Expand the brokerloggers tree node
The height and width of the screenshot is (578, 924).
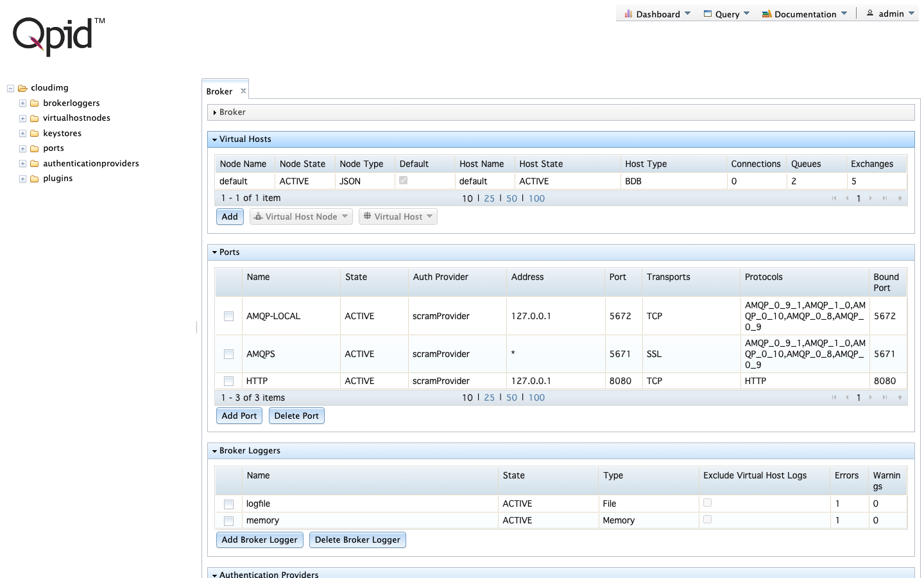click(x=22, y=103)
